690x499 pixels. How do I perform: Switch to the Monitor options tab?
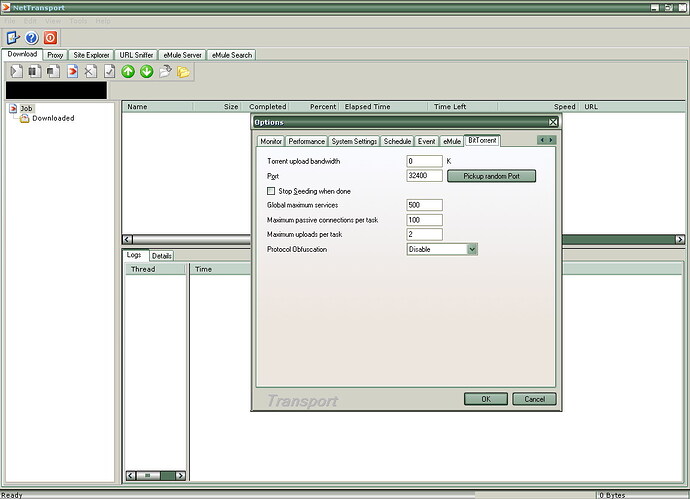click(271, 141)
